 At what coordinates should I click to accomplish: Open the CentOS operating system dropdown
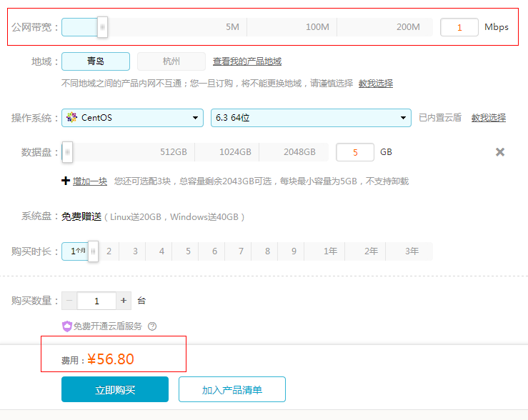133,118
